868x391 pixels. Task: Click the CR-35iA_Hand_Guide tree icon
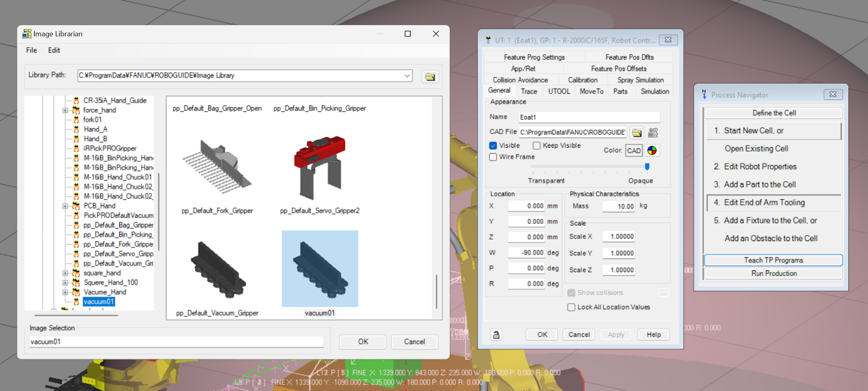tap(76, 100)
